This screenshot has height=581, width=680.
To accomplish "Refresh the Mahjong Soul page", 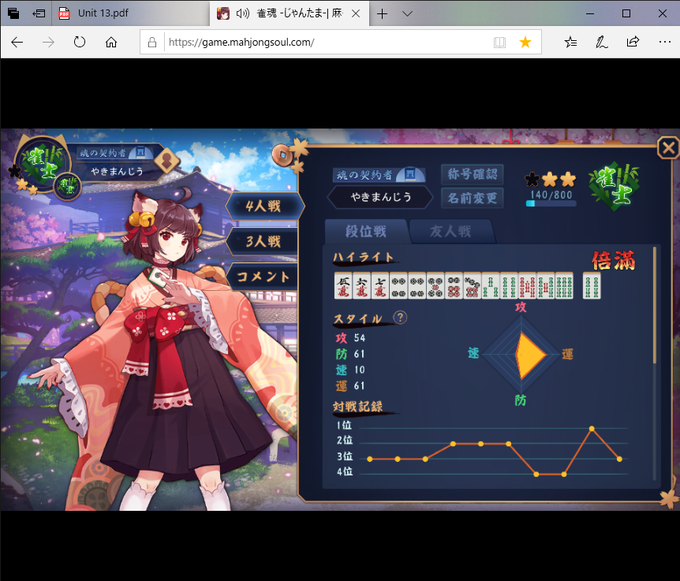I will click(79, 42).
